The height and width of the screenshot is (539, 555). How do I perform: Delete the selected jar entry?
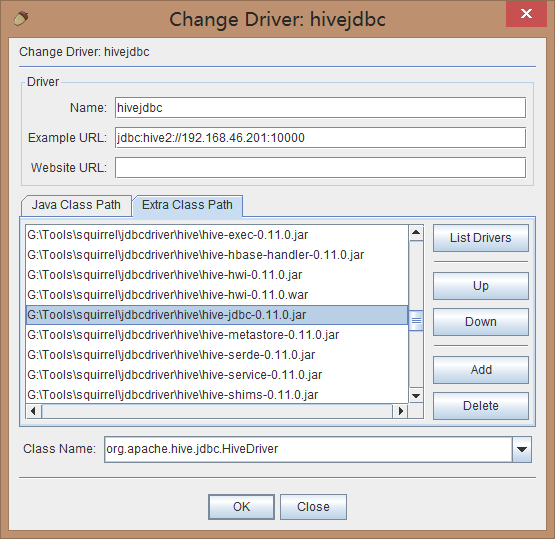[481, 406]
